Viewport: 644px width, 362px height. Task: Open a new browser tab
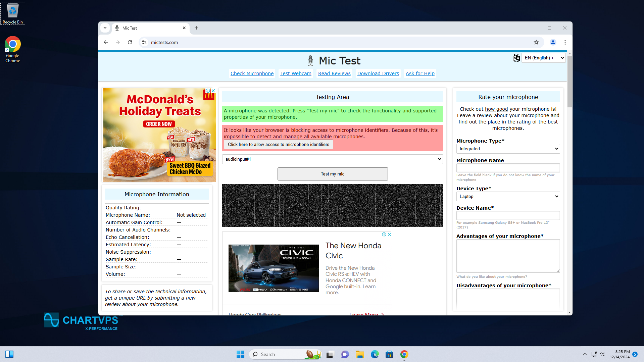coord(196,28)
